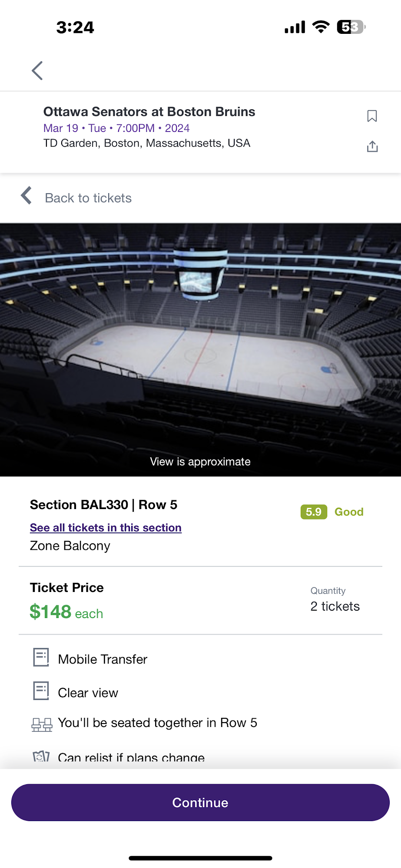Tap the seated together seats icon
The width and height of the screenshot is (401, 868).
pyautogui.click(x=42, y=724)
